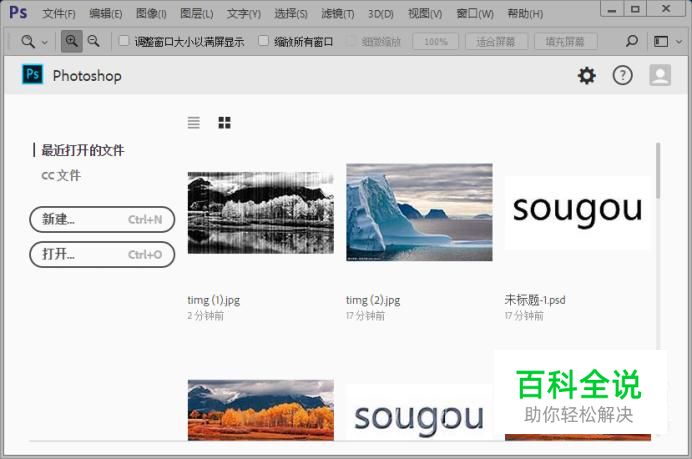
Task: Open the 文字(Y) menu
Action: click(x=244, y=14)
